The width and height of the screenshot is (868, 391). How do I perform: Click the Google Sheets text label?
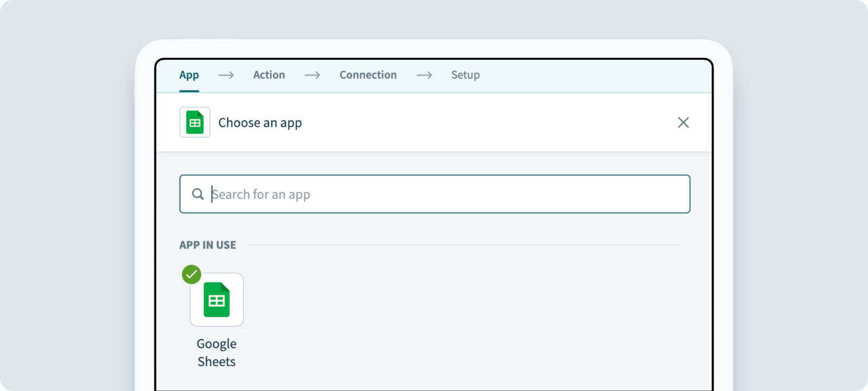216,352
